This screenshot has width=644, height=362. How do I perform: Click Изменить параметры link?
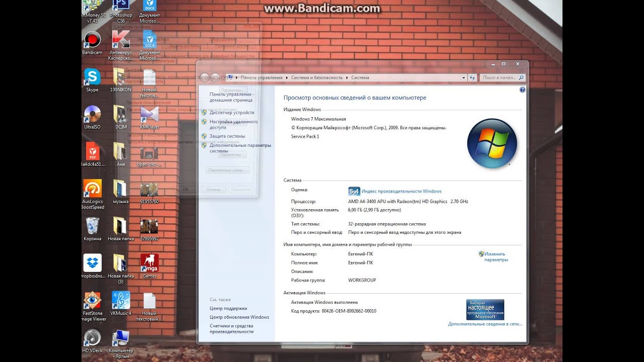coord(496,257)
